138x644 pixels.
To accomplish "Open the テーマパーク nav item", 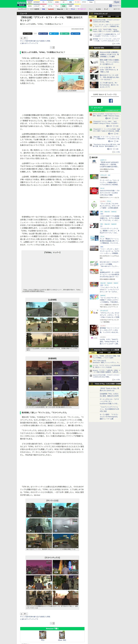I will 82,9.
